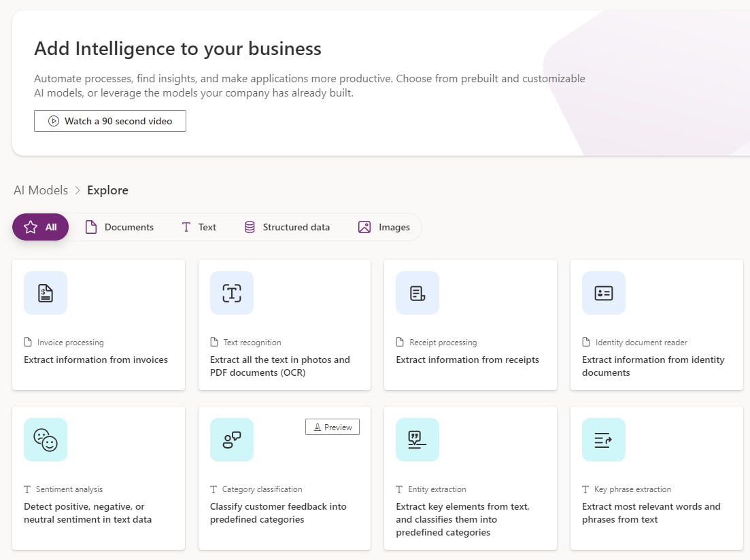Click the Sentiment analysis smiley faces icon
The width and height of the screenshot is (750, 560).
tap(46, 440)
